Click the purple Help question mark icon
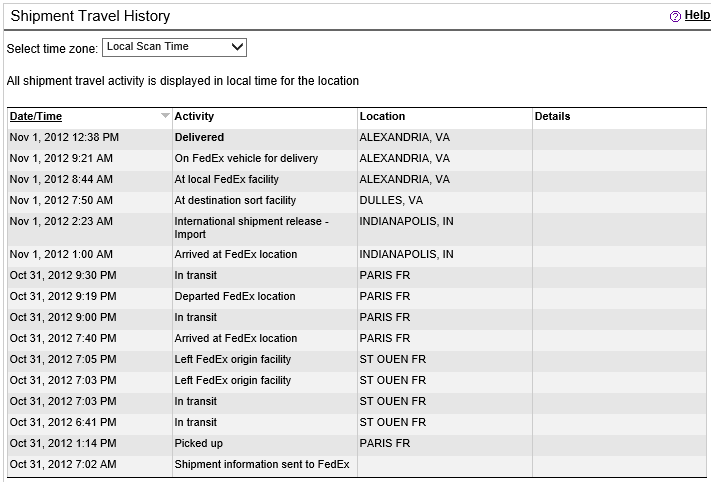This screenshot has width=711, height=482. (x=675, y=16)
